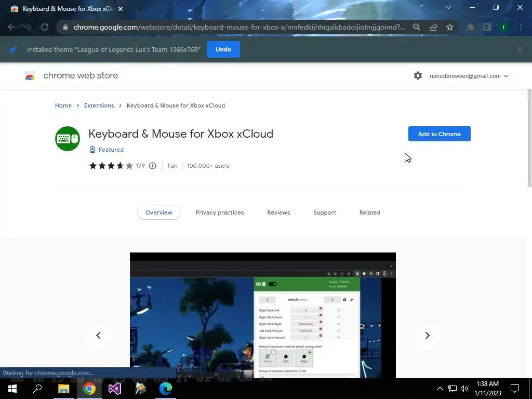Click the browser back arrow

(11, 27)
